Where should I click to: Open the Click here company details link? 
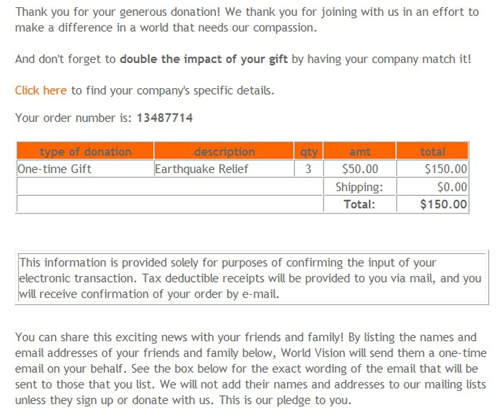coord(41,90)
